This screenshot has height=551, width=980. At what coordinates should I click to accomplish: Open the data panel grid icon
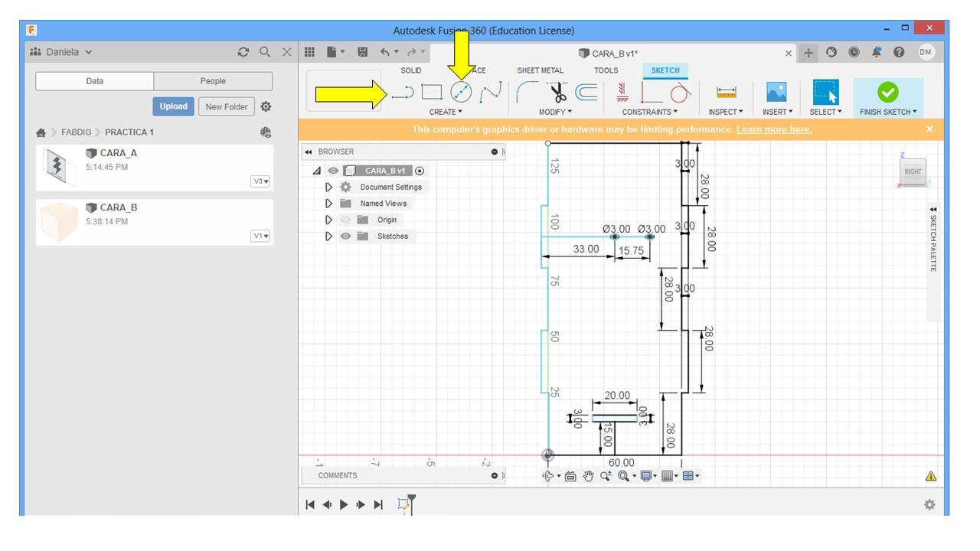[310, 52]
